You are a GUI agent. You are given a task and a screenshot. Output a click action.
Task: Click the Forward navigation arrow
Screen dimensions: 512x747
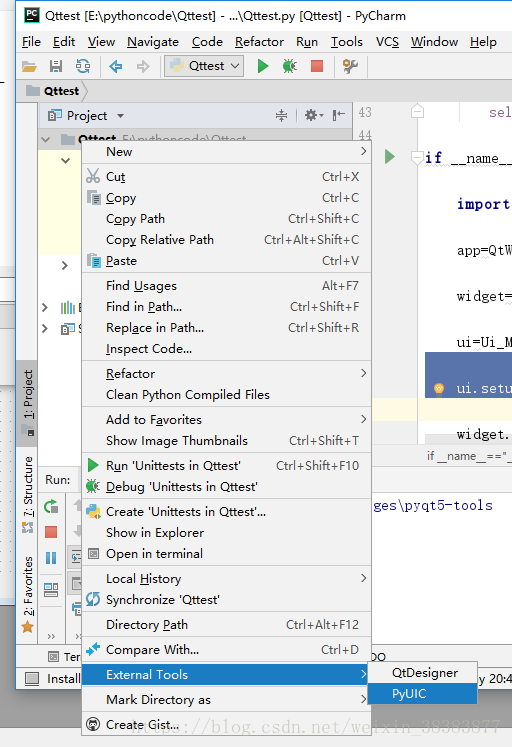tap(143, 66)
